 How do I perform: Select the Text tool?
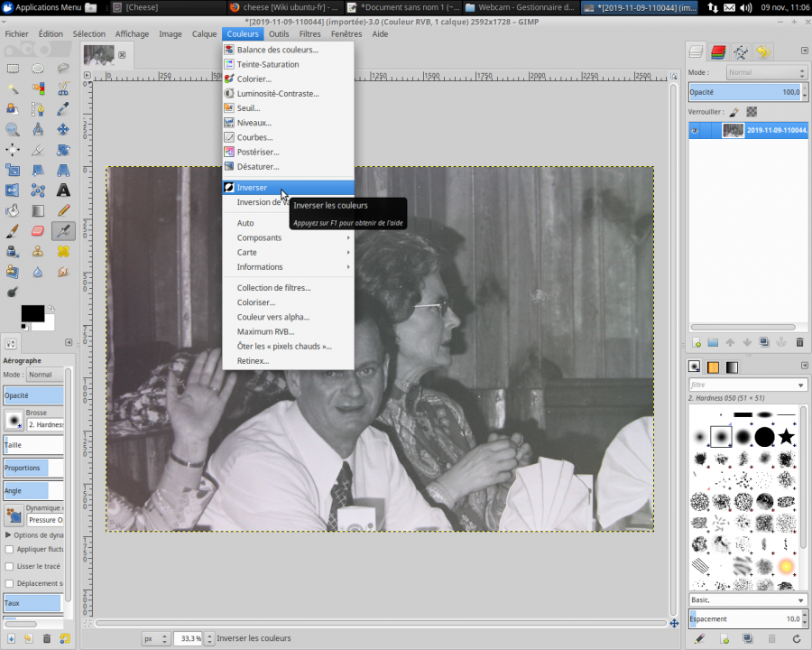[63, 190]
